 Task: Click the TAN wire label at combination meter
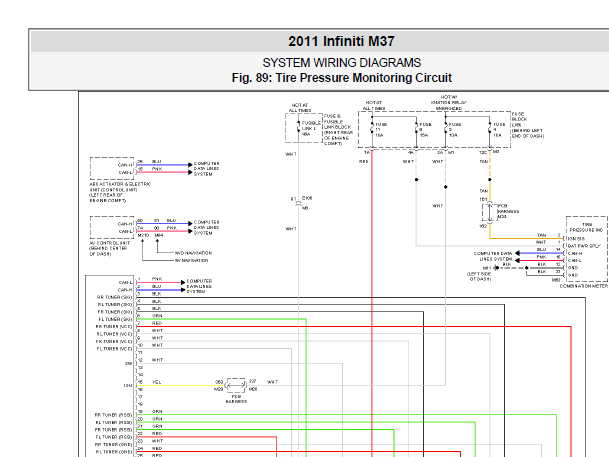click(542, 235)
